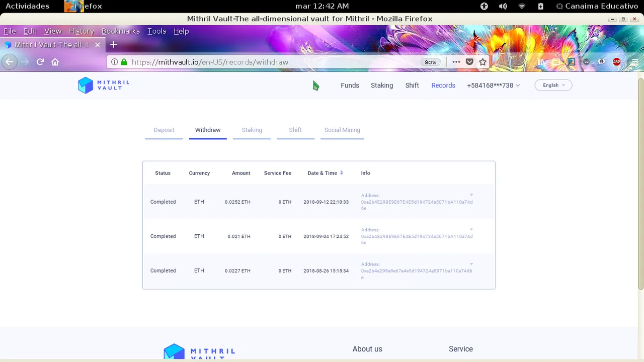Save the page to Pocket

tap(469, 62)
